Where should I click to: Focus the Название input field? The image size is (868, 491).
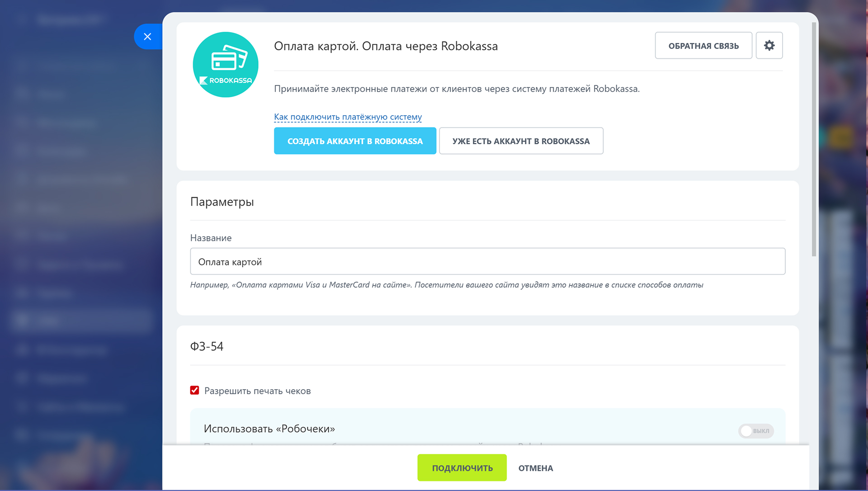pos(487,261)
